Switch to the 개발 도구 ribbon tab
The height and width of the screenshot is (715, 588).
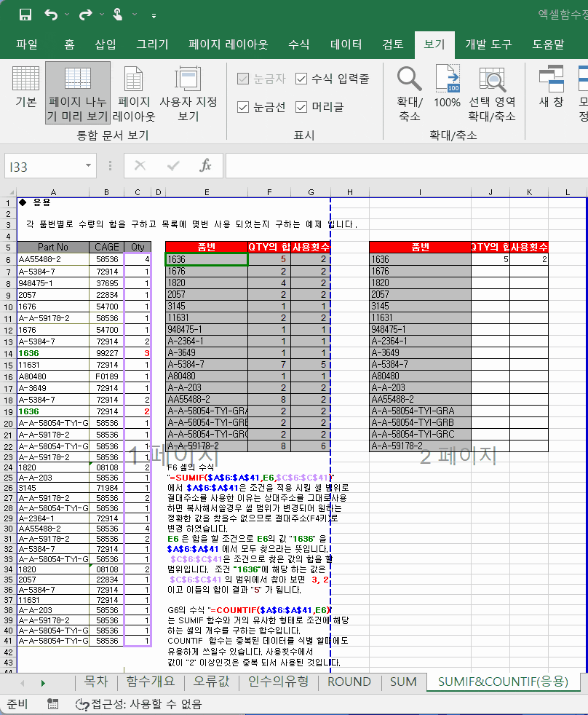coord(488,44)
